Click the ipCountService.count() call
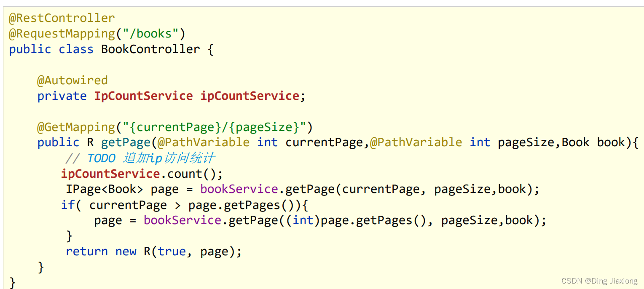The width and height of the screenshot is (644, 289). (x=142, y=174)
